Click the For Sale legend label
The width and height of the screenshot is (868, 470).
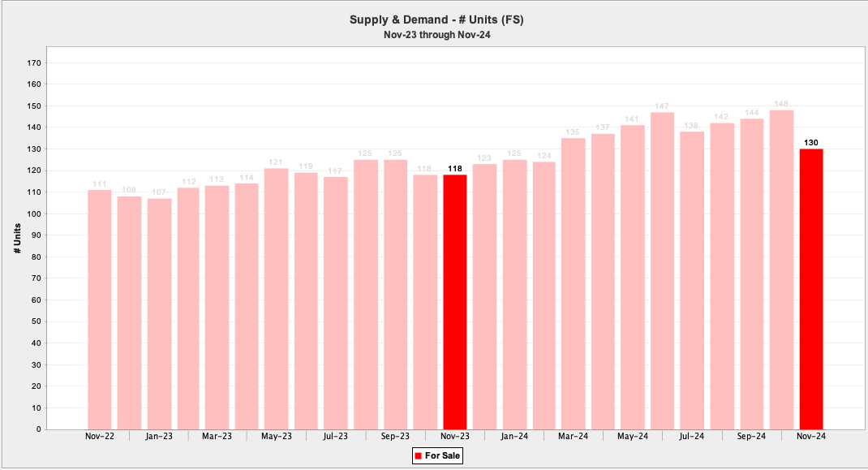point(443,456)
